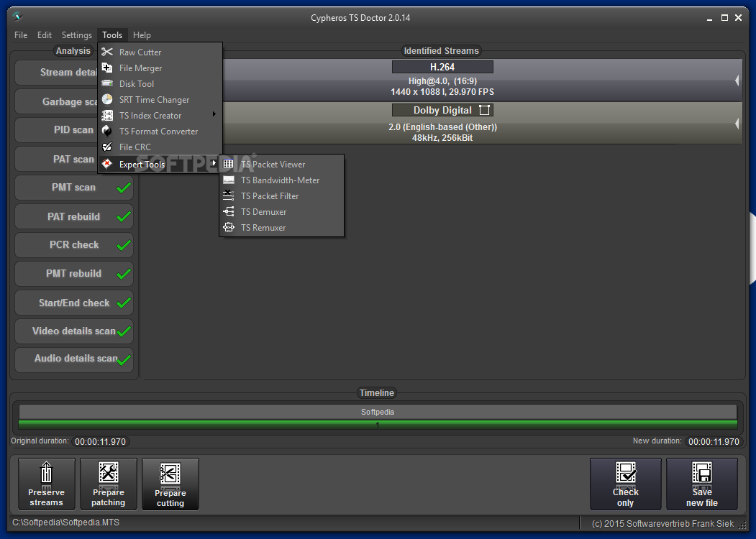The width and height of the screenshot is (756, 539).
Task: Choose TS Demuxer from submenu
Action: 281,211
